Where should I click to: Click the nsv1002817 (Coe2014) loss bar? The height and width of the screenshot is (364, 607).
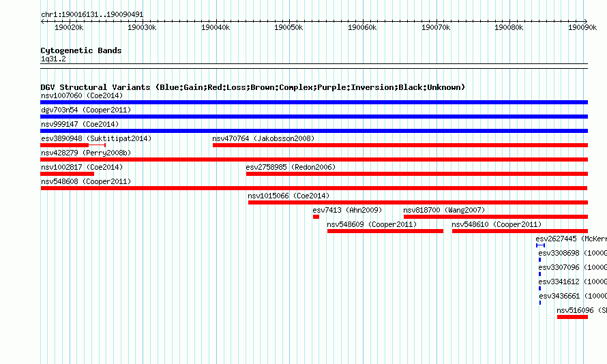click(67, 174)
